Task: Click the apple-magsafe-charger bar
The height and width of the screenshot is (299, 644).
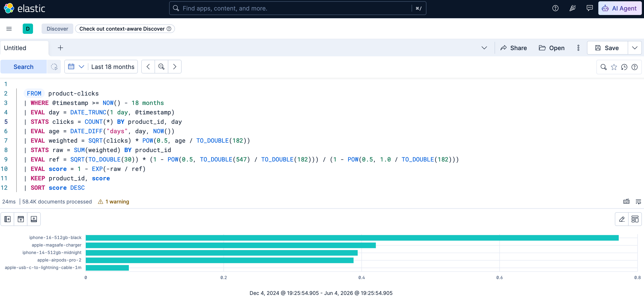Action: pyautogui.click(x=230, y=245)
